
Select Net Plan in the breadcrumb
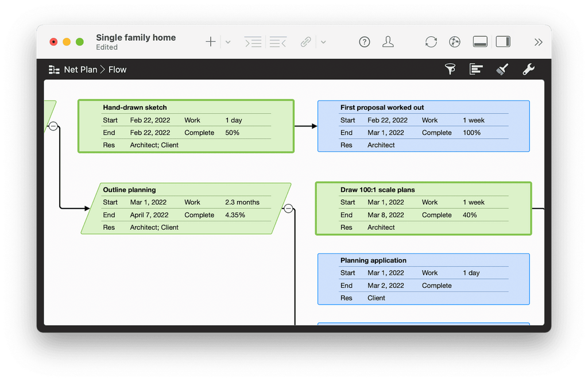point(80,70)
